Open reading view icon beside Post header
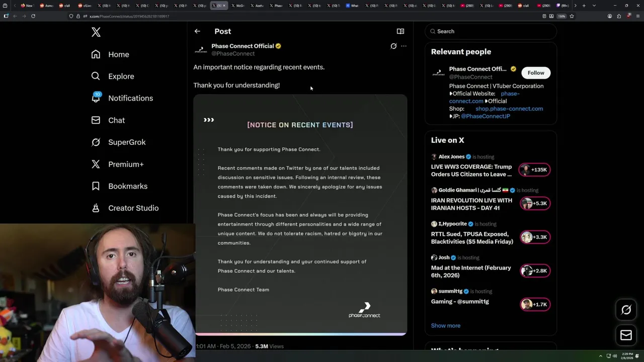The width and height of the screenshot is (644, 362). click(400, 31)
